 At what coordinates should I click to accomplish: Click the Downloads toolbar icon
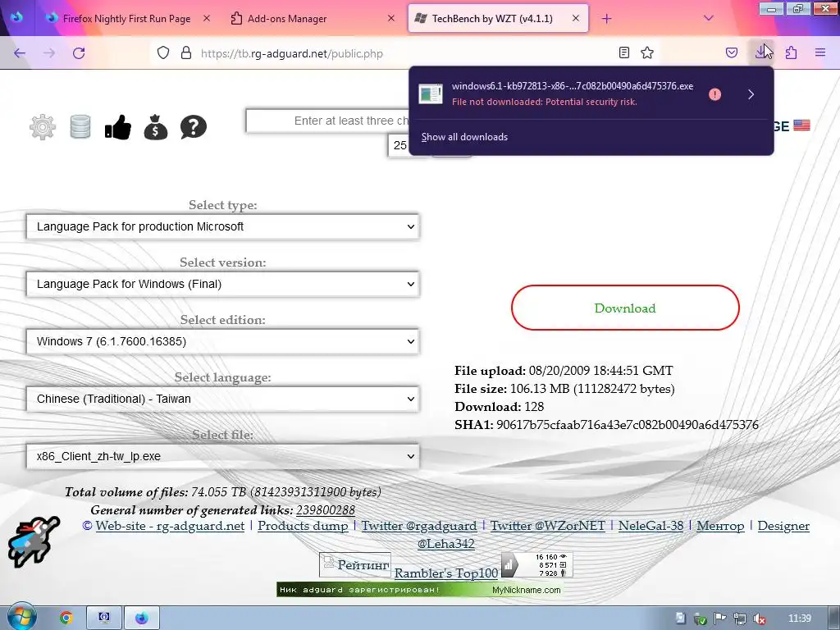coord(761,53)
